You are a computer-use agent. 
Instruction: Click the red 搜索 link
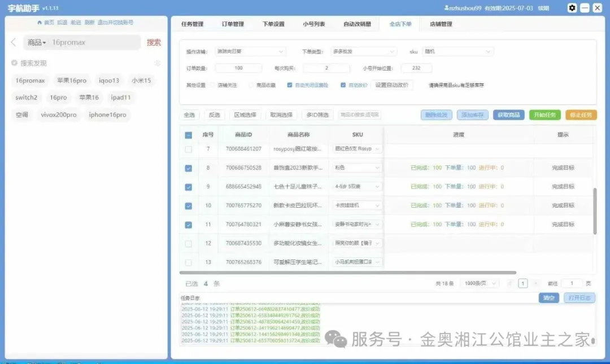pos(154,42)
